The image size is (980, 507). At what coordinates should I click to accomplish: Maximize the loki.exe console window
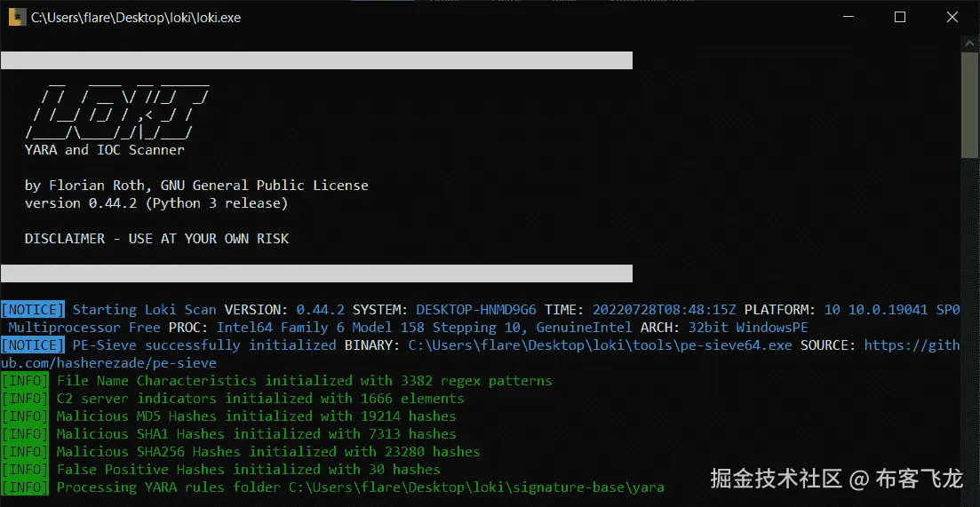click(x=899, y=18)
